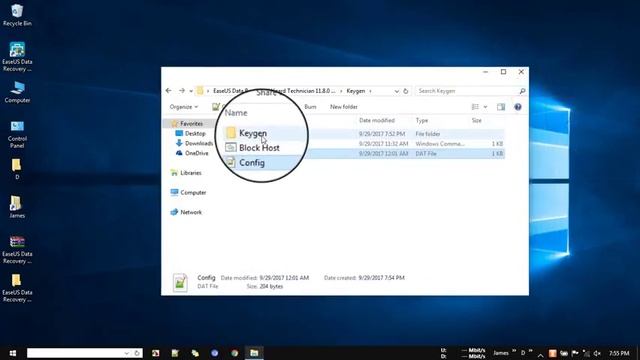Open OneDrive in navigation pane
Screen dimensions: 640x360
pos(197,153)
